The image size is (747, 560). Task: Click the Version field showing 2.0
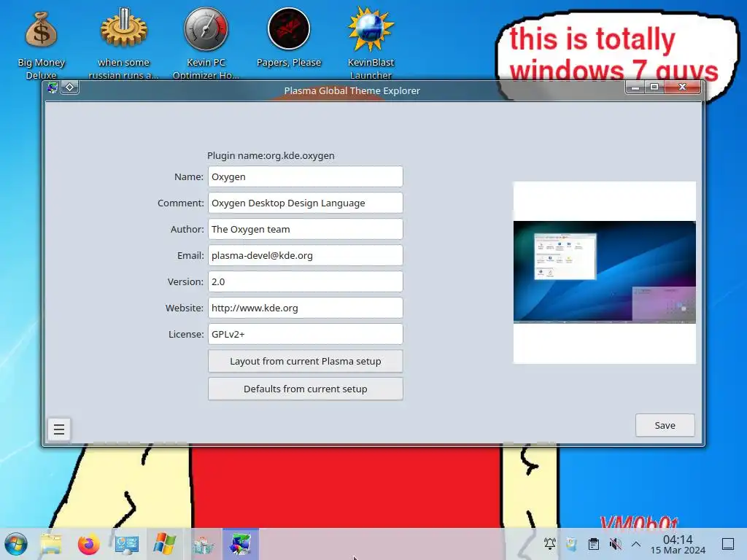pos(306,281)
